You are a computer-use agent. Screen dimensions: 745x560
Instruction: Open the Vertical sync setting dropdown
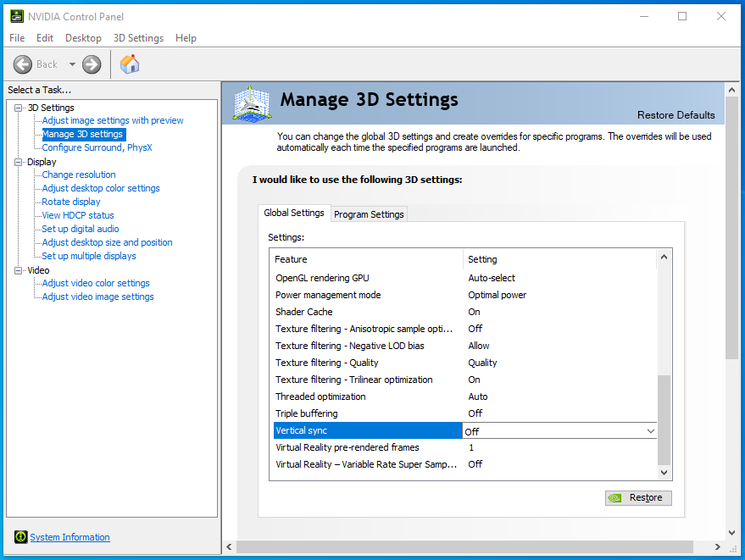click(x=650, y=431)
